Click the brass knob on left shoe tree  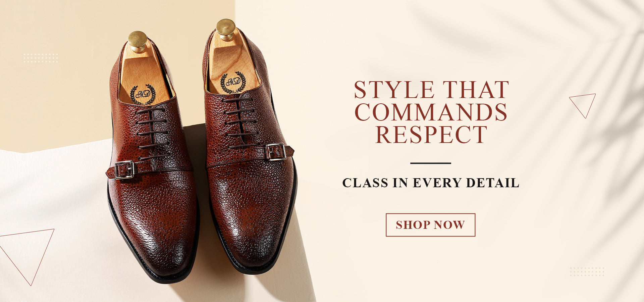tap(138, 41)
